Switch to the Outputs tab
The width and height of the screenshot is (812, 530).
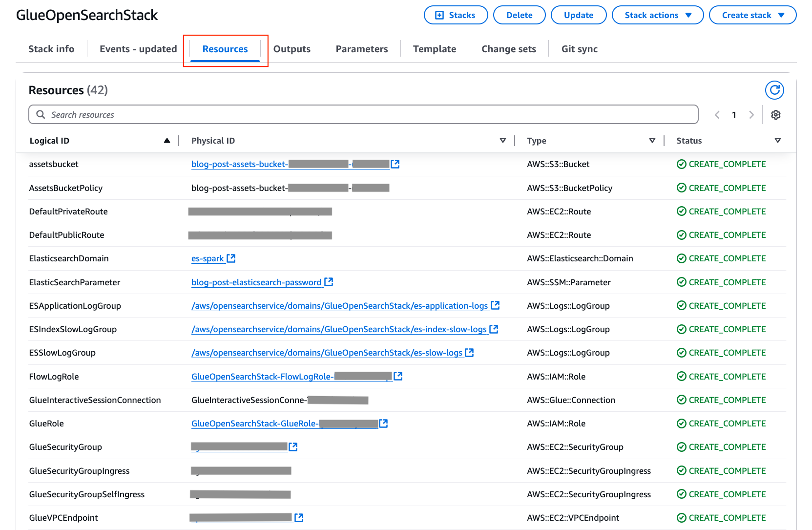click(291, 48)
